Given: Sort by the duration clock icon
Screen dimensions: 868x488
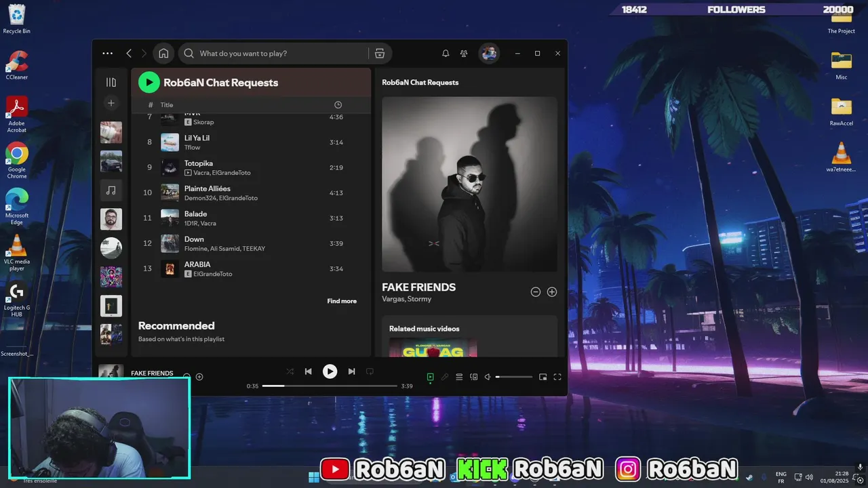Looking at the screenshot, I should point(338,105).
